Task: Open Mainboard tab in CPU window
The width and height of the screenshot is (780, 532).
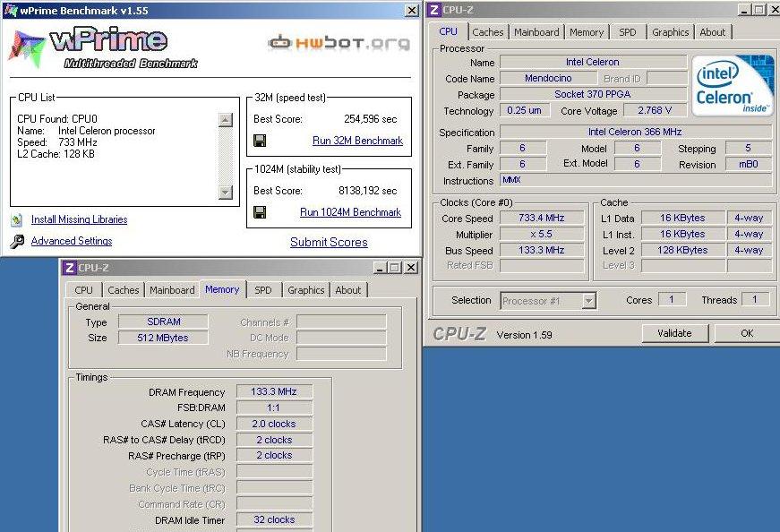Action: click(x=536, y=32)
